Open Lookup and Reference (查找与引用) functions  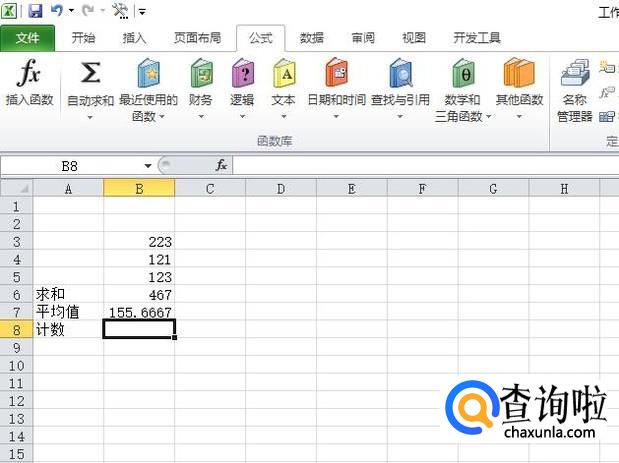(x=400, y=77)
